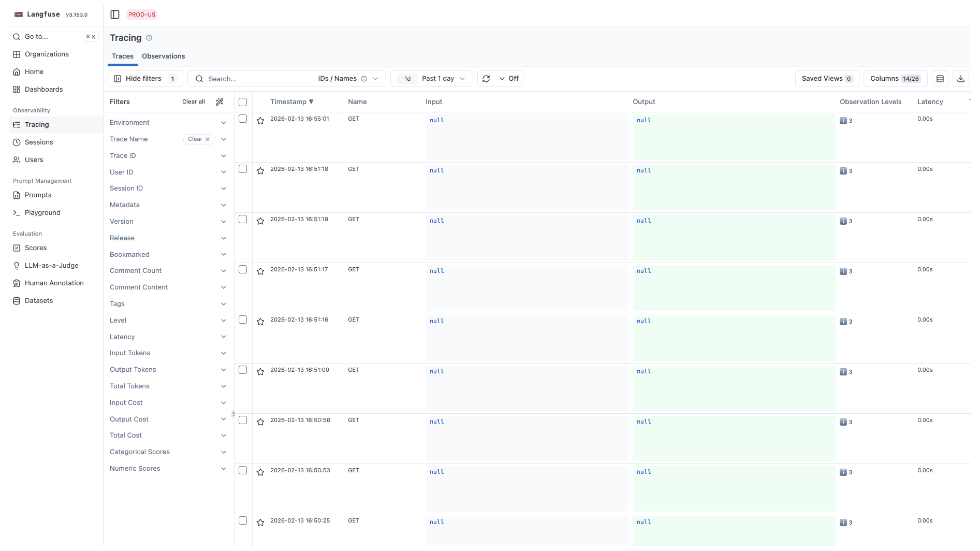This screenshot has width=980, height=551.
Task: Open the Past 1 day time range dropdown
Action: [x=438, y=78]
